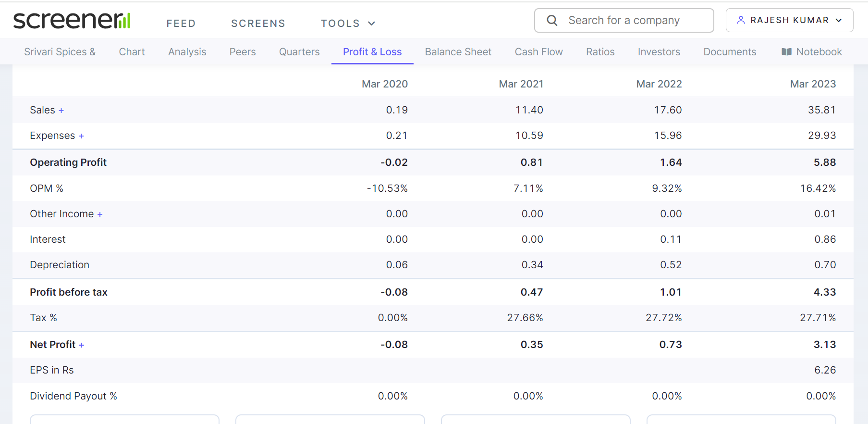868x424 pixels.
Task: Expand the Net Profit breakdown
Action: click(82, 345)
